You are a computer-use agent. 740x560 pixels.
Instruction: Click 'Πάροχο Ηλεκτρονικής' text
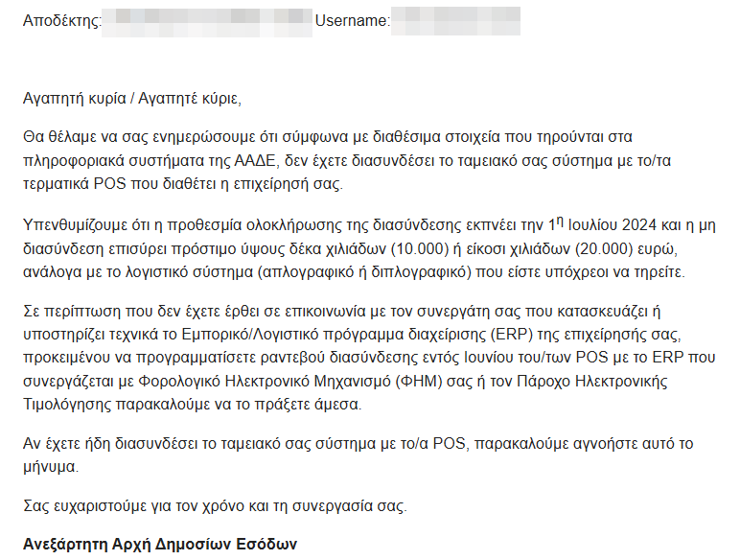click(x=592, y=381)
